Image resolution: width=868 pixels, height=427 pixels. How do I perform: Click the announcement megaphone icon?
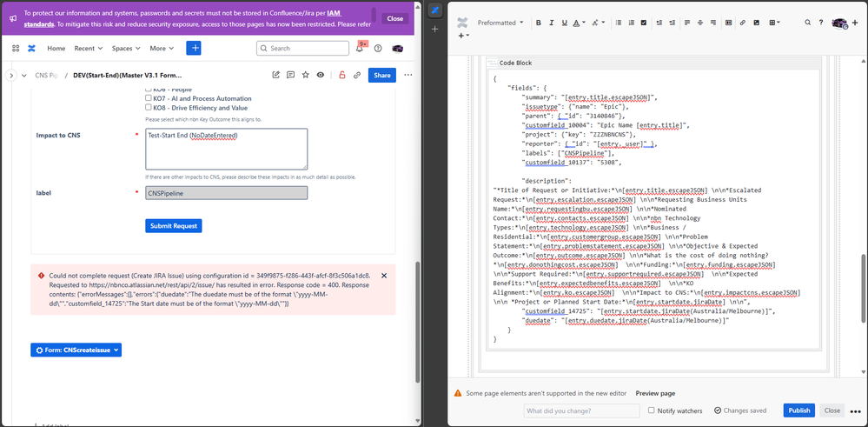pos(12,18)
